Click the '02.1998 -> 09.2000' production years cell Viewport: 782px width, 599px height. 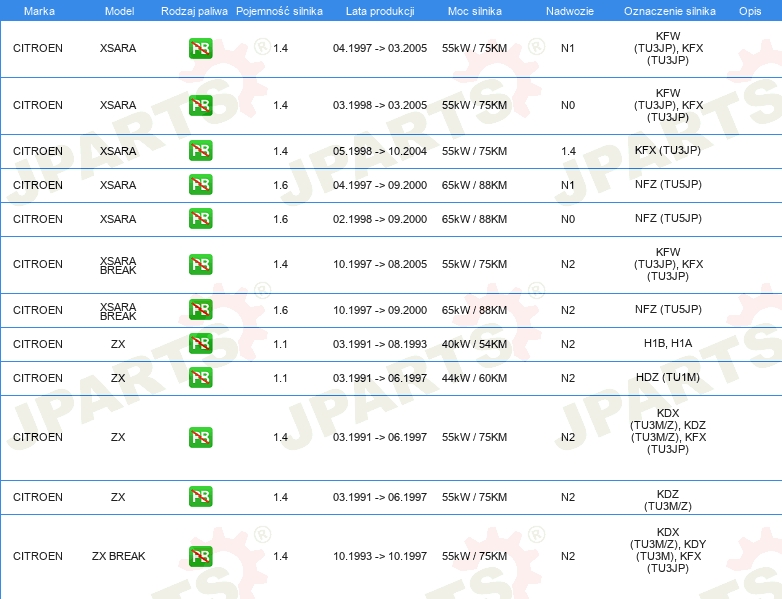380,219
